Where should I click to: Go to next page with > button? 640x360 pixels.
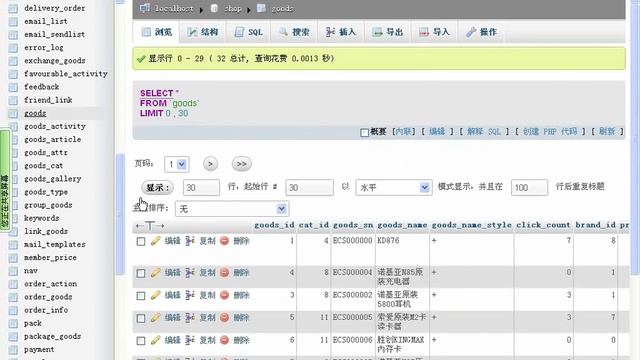tap(210, 164)
